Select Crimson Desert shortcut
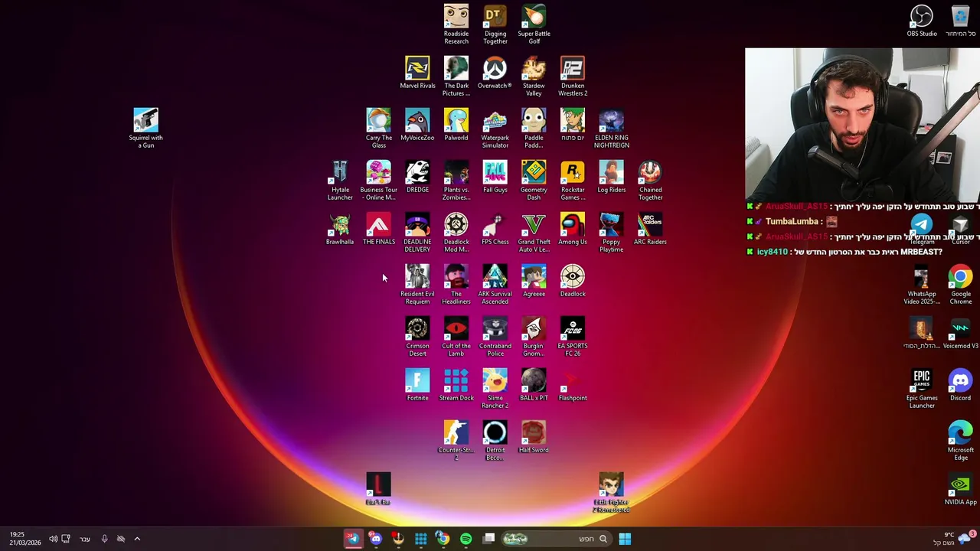980x551 pixels. (x=417, y=337)
